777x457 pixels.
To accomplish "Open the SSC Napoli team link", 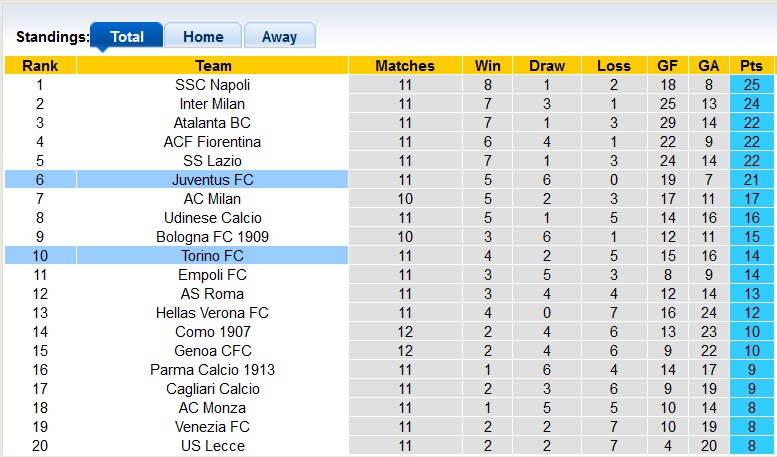I will pos(212,85).
